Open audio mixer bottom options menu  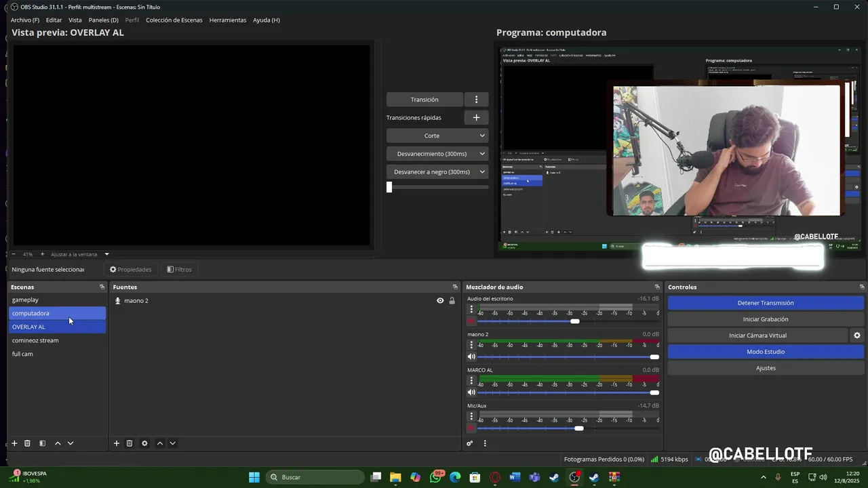pos(485,443)
